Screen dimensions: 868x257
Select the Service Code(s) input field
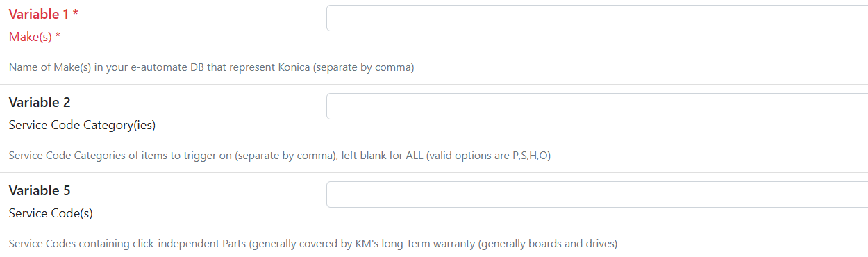[x=597, y=194]
